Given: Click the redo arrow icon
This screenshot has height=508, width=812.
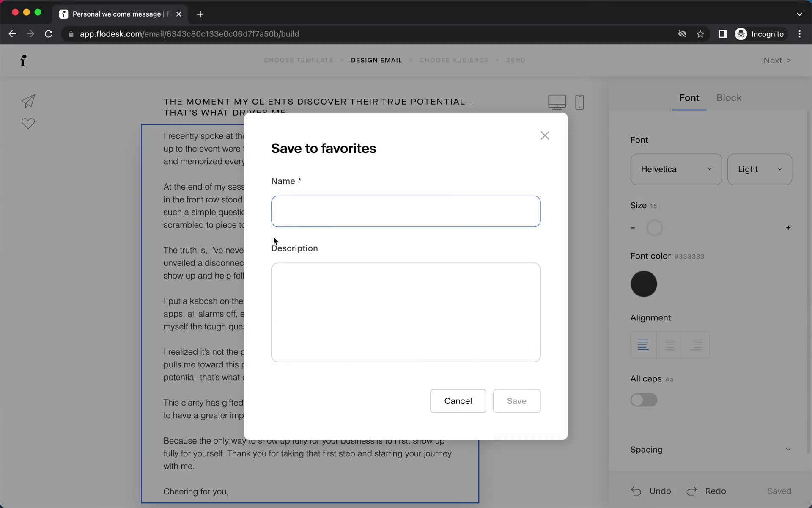Looking at the screenshot, I should tap(693, 491).
